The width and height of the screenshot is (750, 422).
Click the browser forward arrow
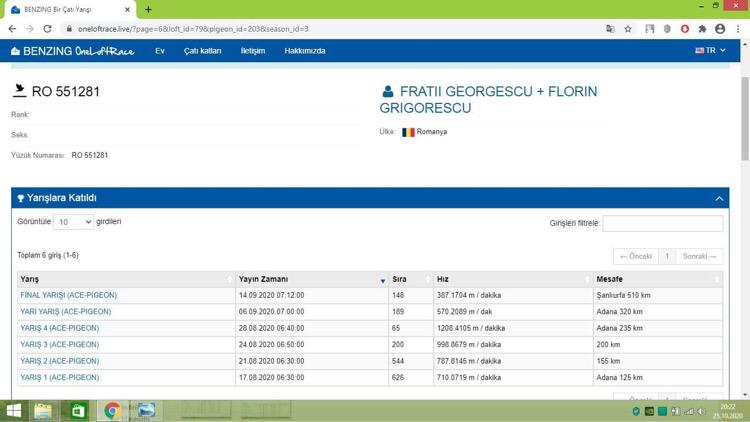coord(30,29)
